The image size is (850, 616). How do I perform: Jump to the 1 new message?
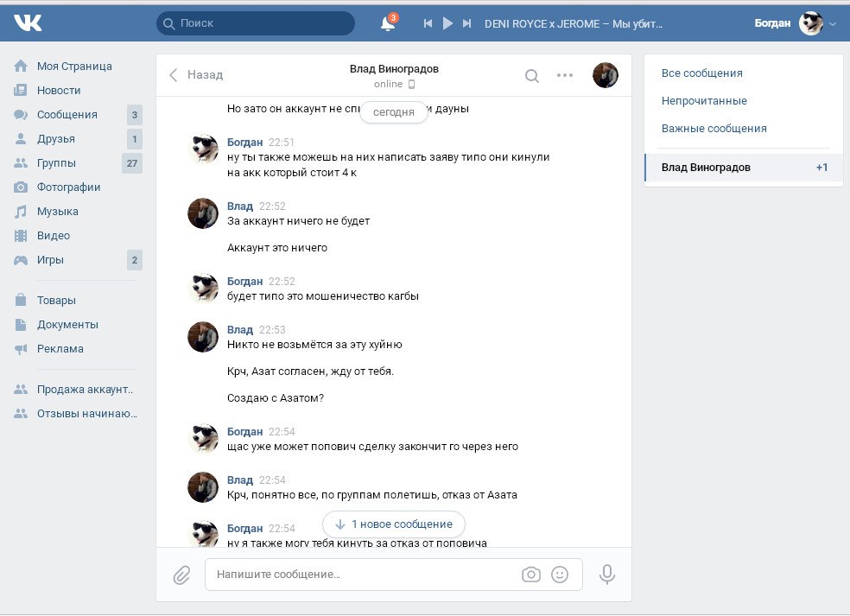pyautogui.click(x=393, y=524)
